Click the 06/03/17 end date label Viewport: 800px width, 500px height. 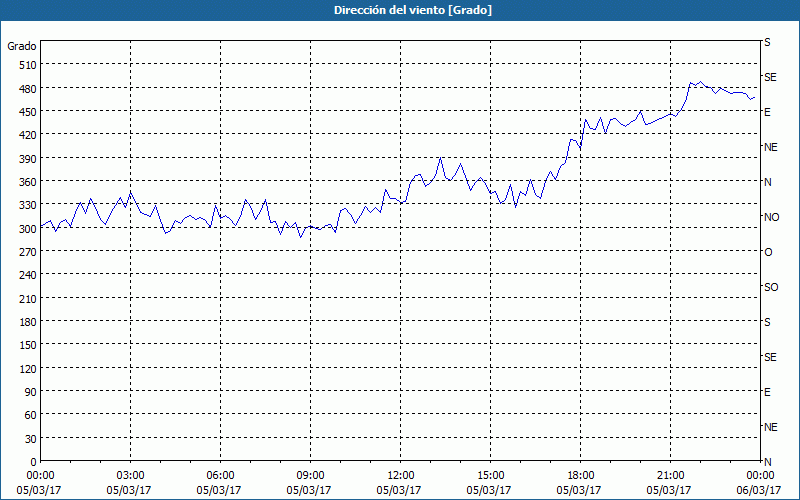(x=759, y=490)
